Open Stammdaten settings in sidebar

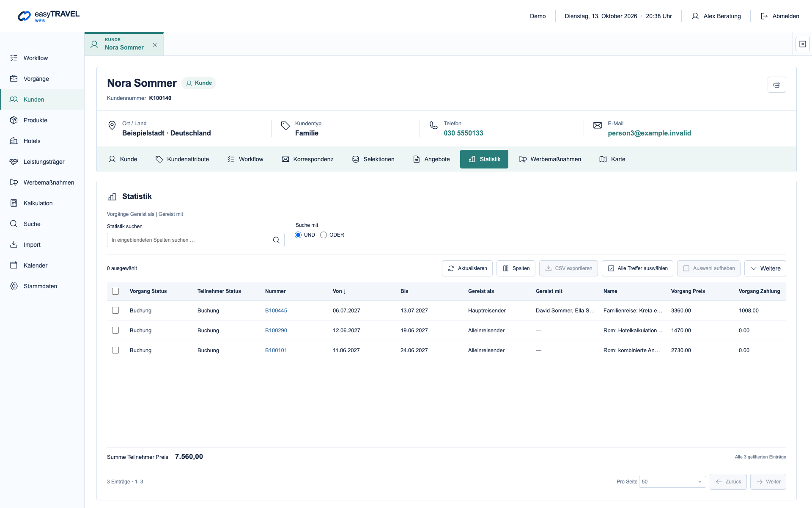(x=42, y=286)
